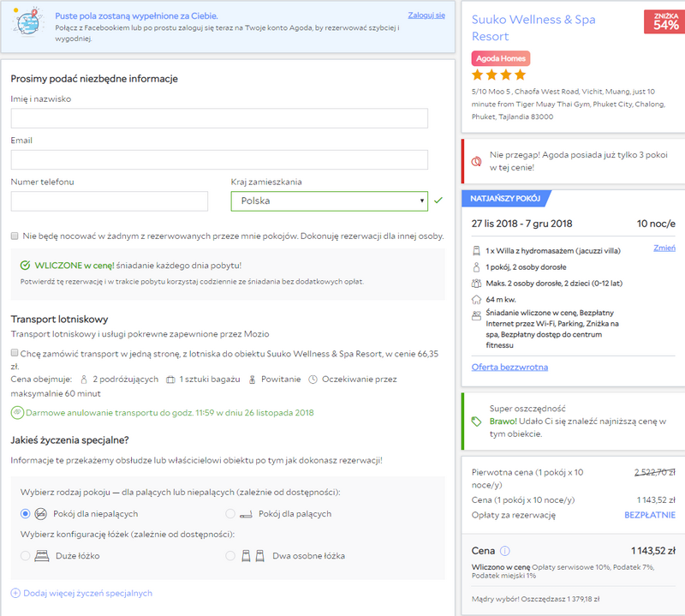Click the four-star hotel rating
This screenshot has width=685, height=616.
click(x=498, y=75)
